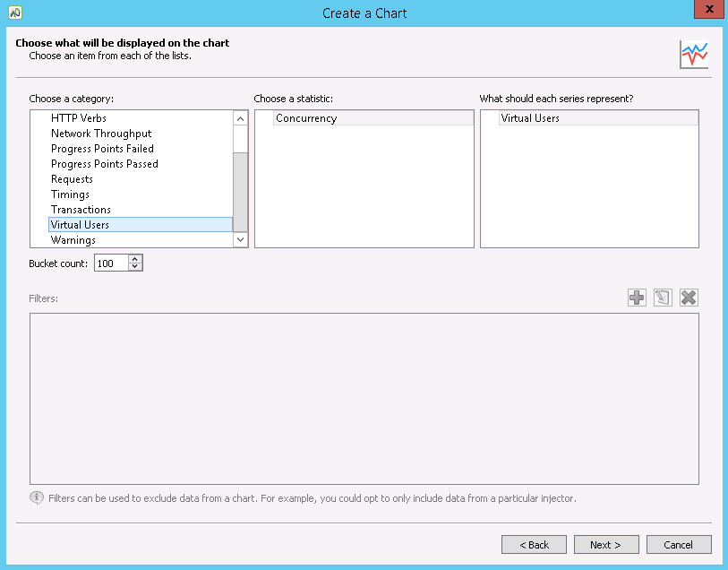Click inside the Bucket count field
728x570 pixels.
[x=111, y=263]
